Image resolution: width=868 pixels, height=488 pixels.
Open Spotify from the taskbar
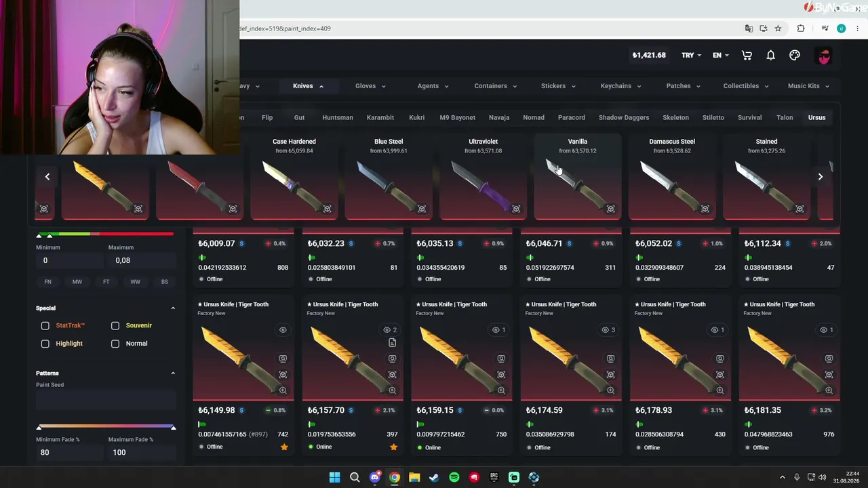[x=454, y=477]
